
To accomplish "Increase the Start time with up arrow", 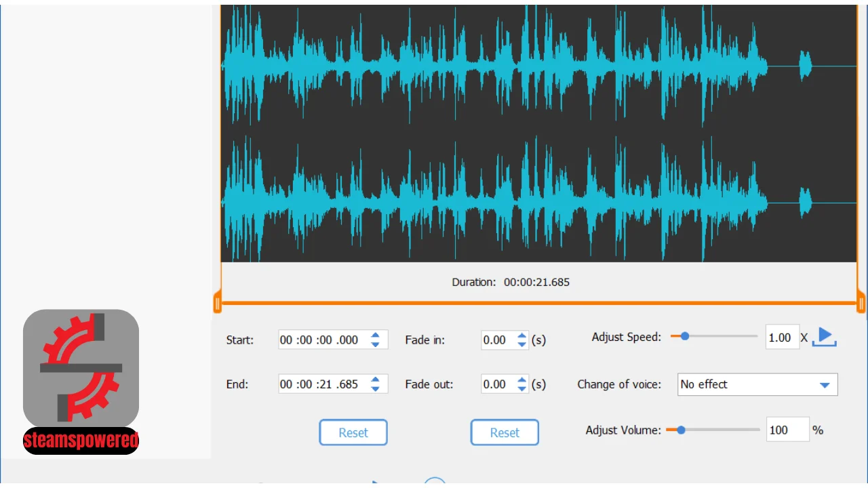I will 375,335.
